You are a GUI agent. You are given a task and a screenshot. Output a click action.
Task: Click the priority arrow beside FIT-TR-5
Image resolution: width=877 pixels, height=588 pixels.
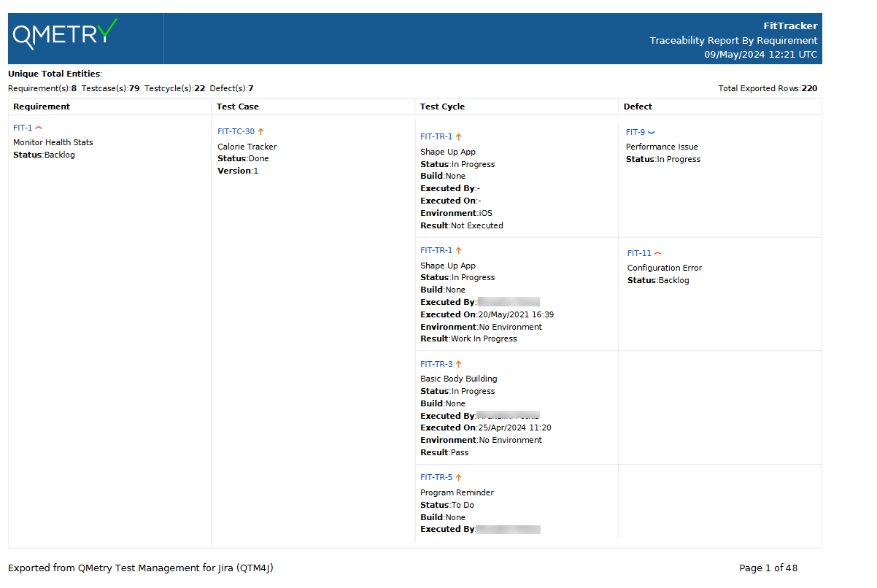click(x=459, y=478)
